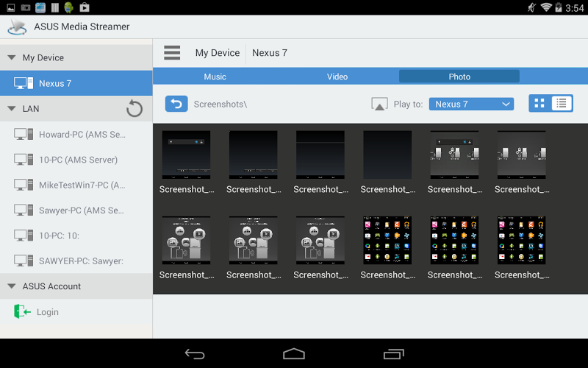Click the blue back arrow folder button
588x368 pixels.
(x=176, y=104)
